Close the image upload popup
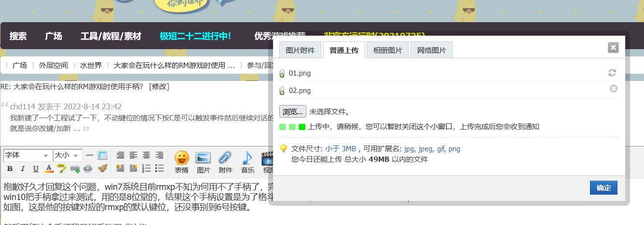 tap(613, 47)
